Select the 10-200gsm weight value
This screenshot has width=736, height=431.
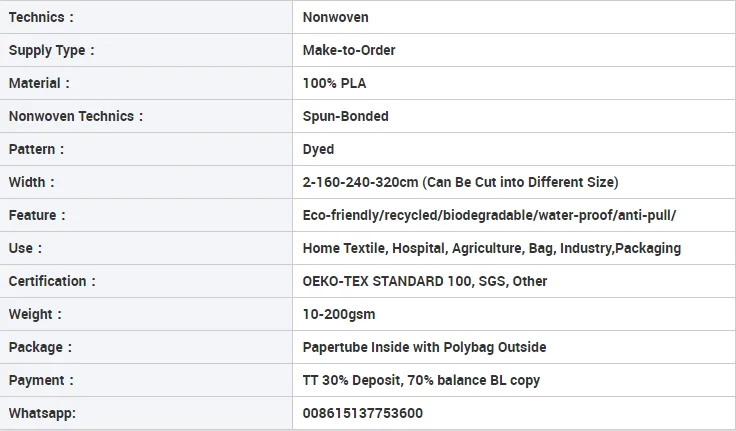tap(339, 314)
